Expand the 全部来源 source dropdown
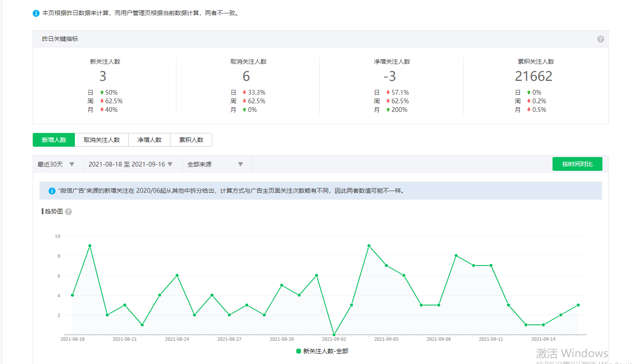This screenshot has width=633, height=364. [x=215, y=164]
